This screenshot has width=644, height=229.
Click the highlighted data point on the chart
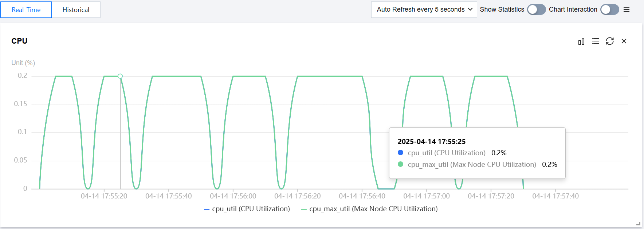pos(120,76)
